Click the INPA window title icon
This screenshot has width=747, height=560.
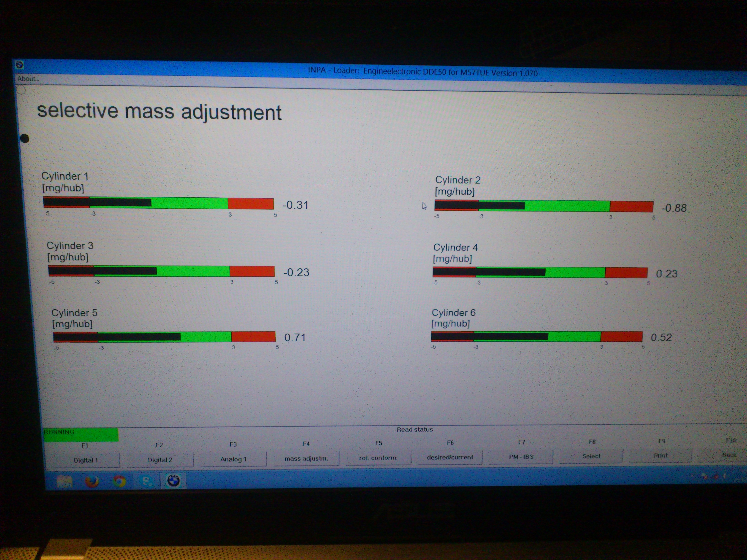20,65
